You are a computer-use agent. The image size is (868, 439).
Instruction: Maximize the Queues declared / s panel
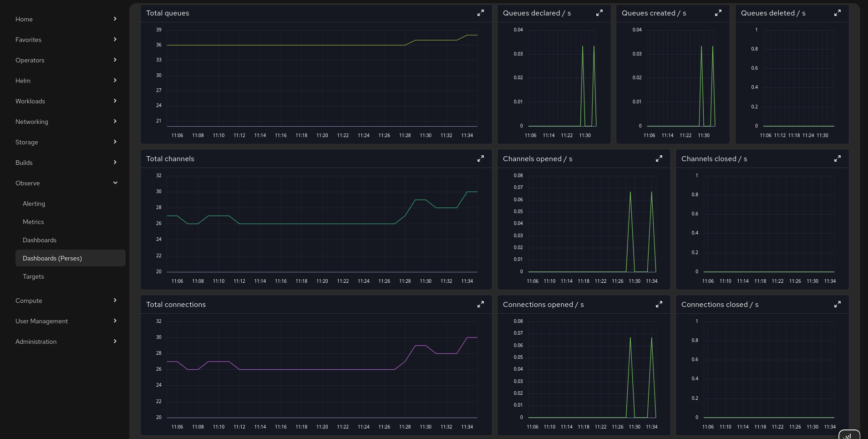coord(599,13)
